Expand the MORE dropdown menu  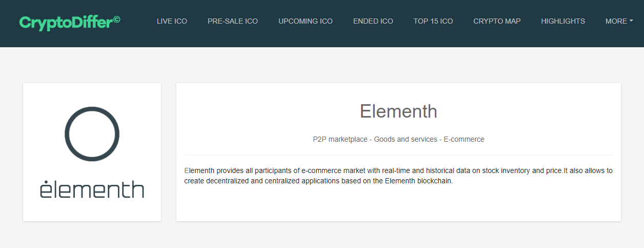click(x=616, y=21)
